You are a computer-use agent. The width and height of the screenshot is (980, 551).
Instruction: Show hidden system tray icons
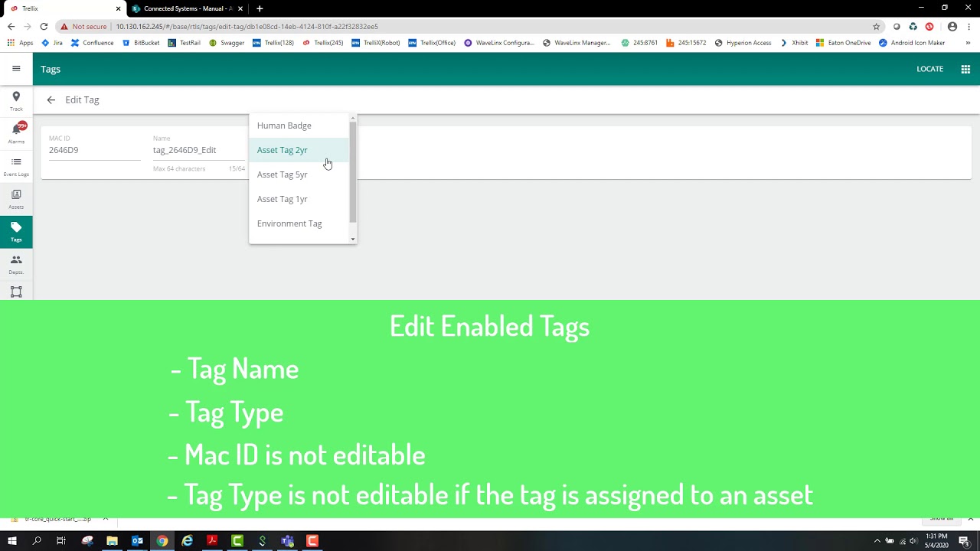click(x=877, y=541)
